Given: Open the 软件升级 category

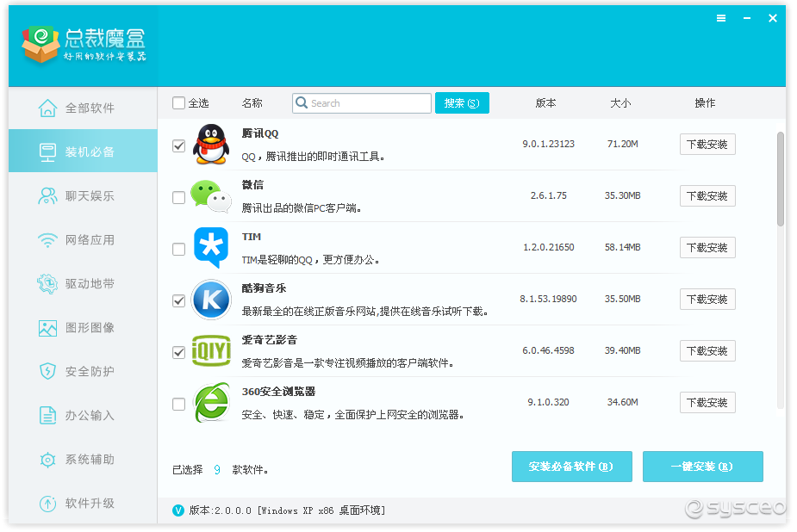Looking at the screenshot, I should tap(83, 504).
